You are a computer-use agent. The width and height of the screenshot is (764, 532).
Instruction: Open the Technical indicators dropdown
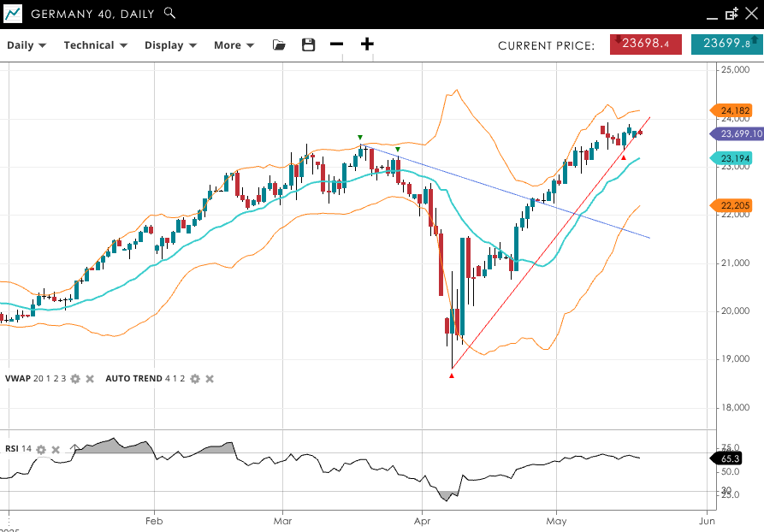click(94, 45)
